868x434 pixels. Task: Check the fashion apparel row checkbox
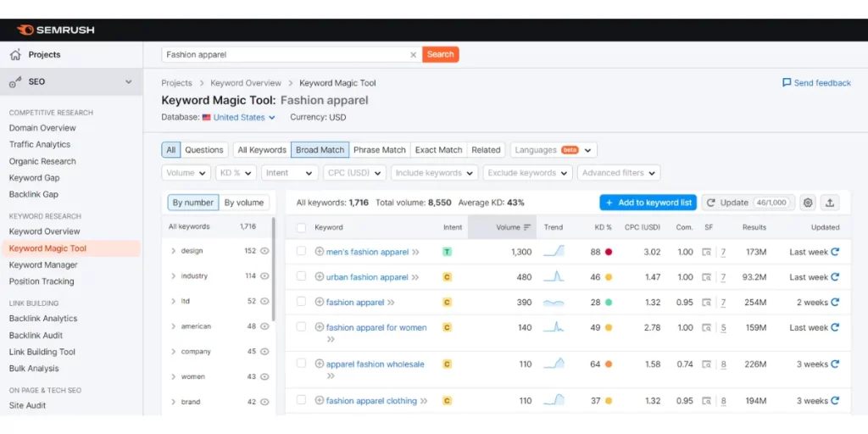(x=301, y=302)
